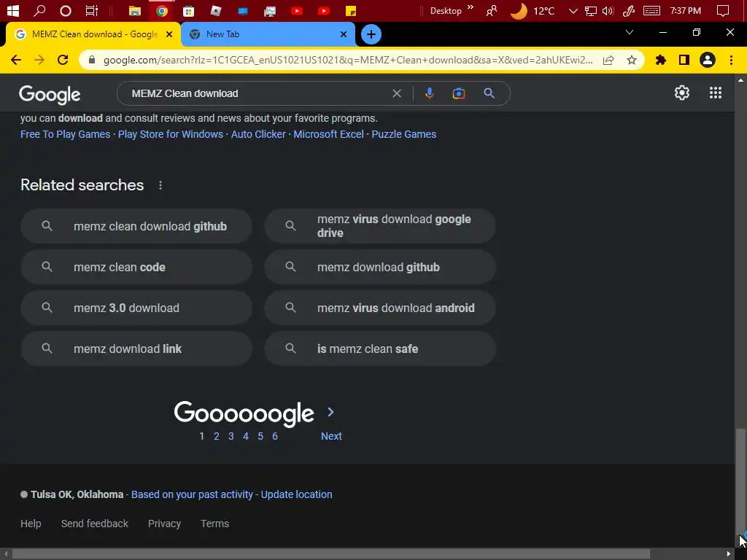Open Chrome's three-dot menu
The height and width of the screenshot is (560, 747).
731,60
